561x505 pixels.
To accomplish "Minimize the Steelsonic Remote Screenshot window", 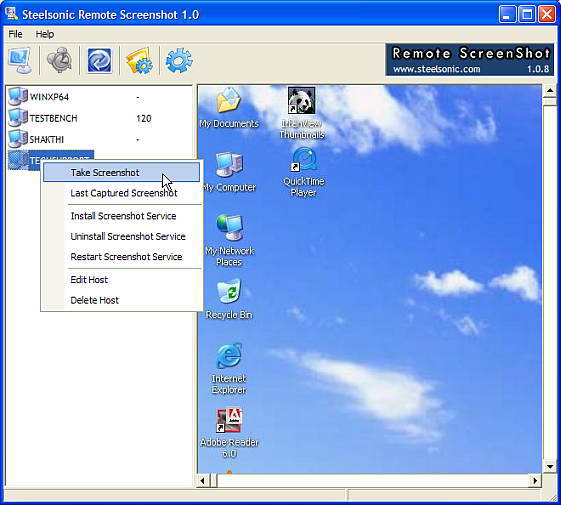I will [x=507, y=14].
